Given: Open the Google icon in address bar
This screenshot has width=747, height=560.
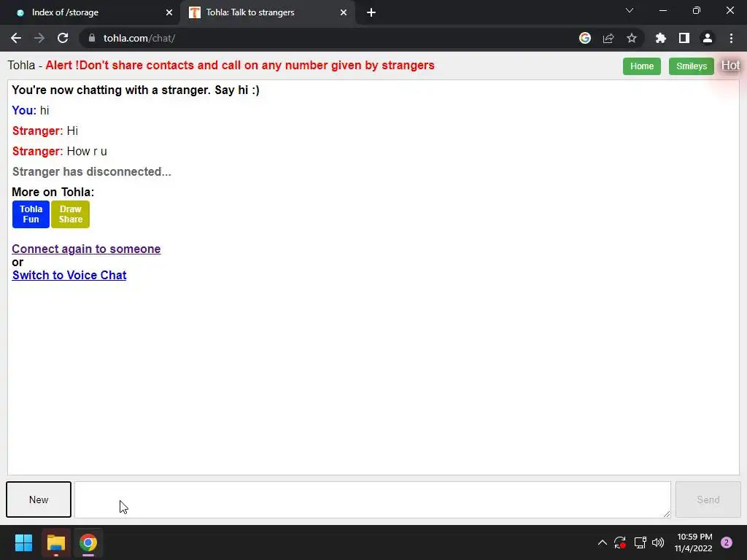Looking at the screenshot, I should (x=585, y=38).
